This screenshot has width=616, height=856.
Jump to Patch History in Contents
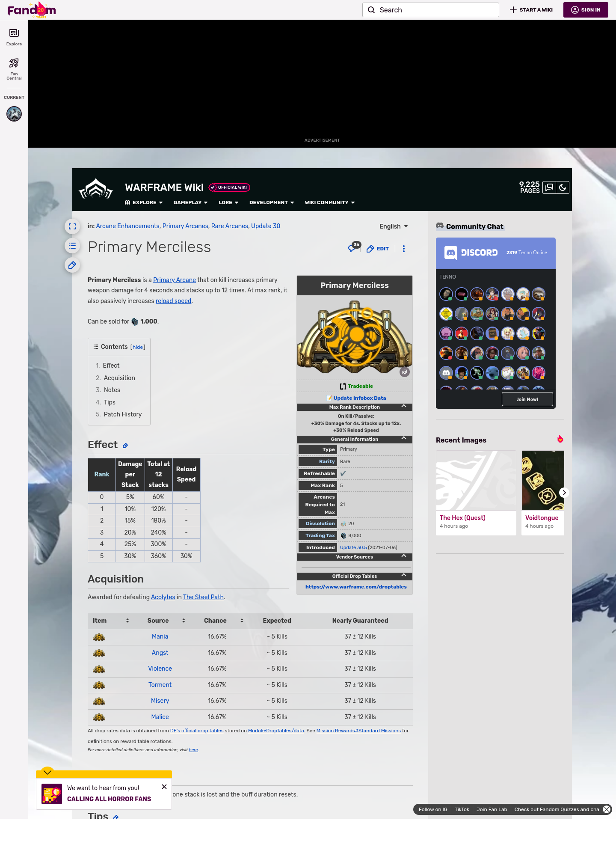(x=122, y=414)
